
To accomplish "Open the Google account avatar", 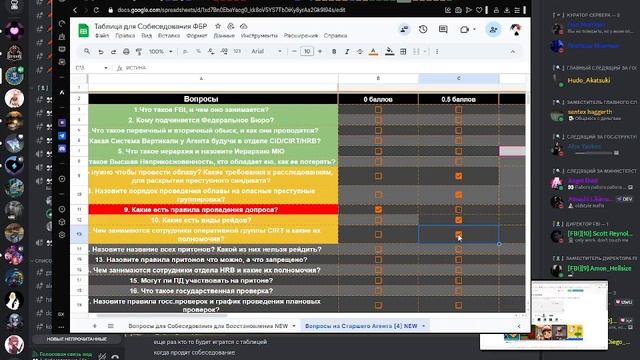I will click(516, 29).
